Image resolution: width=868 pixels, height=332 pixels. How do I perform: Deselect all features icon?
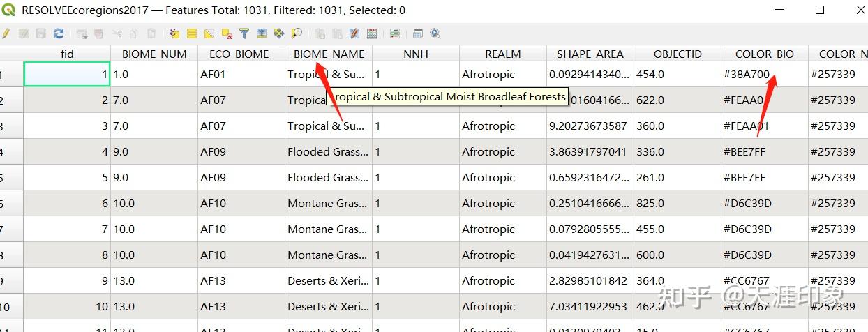(x=227, y=33)
